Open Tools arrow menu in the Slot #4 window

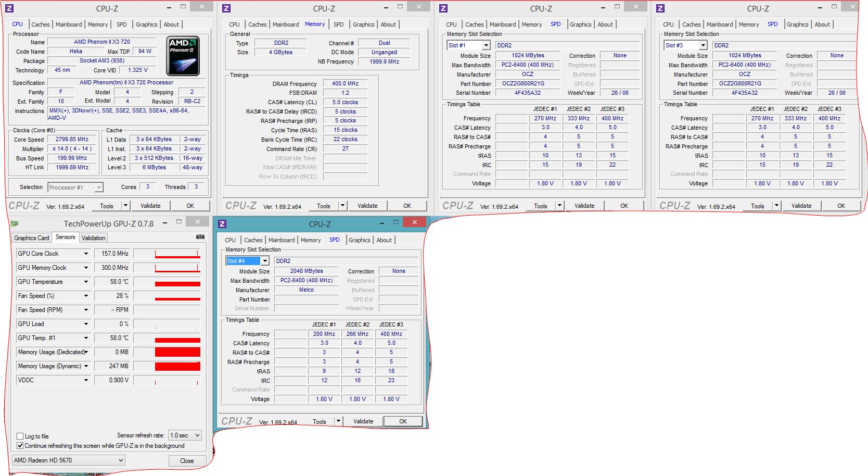click(x=338, y=421)
